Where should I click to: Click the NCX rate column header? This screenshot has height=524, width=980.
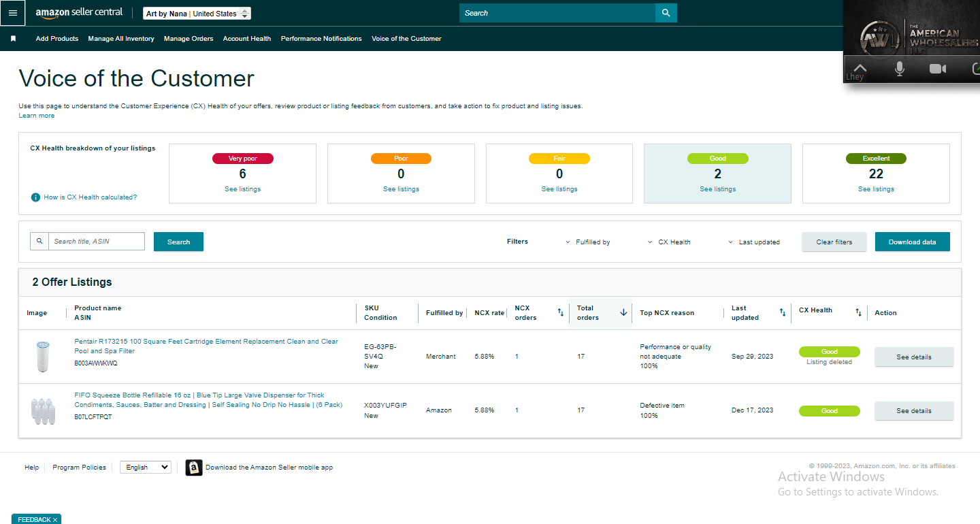point(489,313)
